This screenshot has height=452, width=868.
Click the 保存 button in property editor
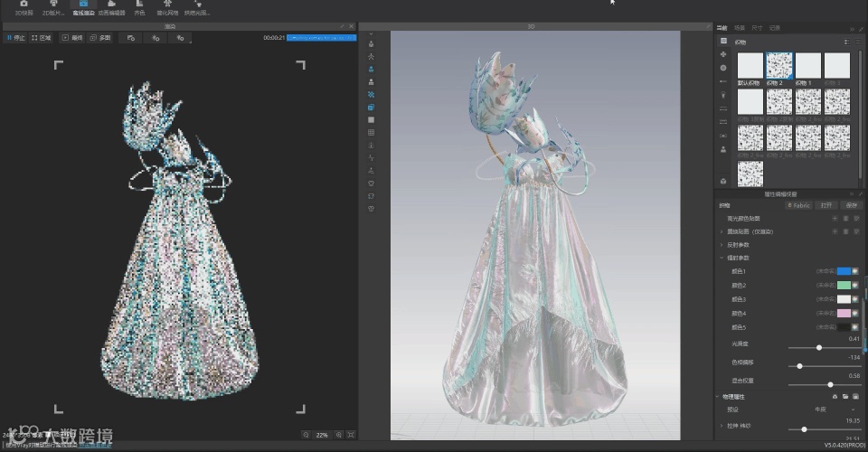(850, 205)
